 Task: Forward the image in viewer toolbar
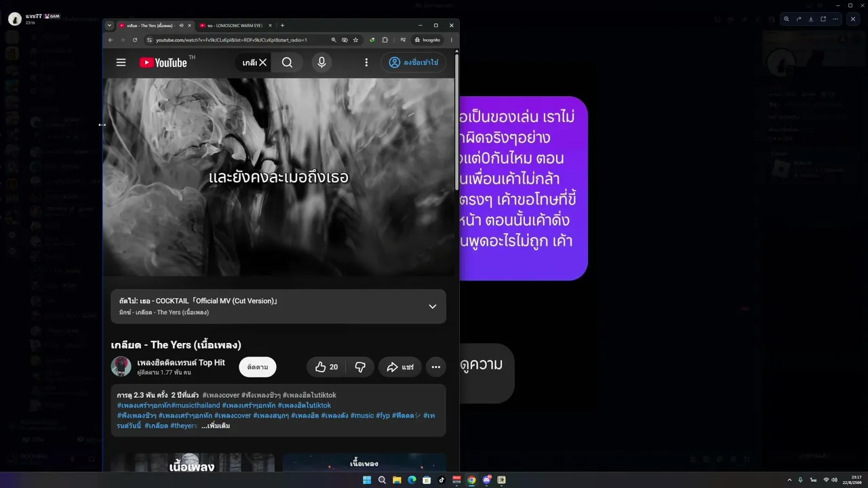[x=799, y=19]
